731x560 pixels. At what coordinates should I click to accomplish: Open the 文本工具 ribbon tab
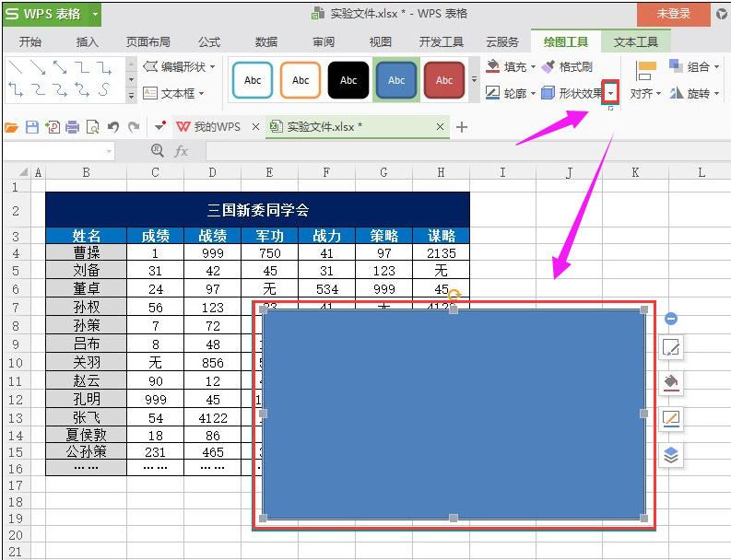click(x=636, y=42)
